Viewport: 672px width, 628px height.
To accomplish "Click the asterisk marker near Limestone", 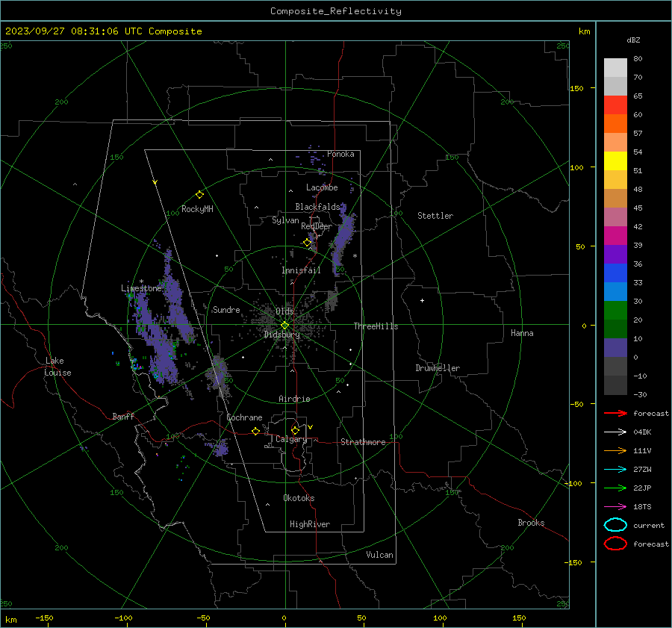I will pyautogui.click(x=141, y=282).
